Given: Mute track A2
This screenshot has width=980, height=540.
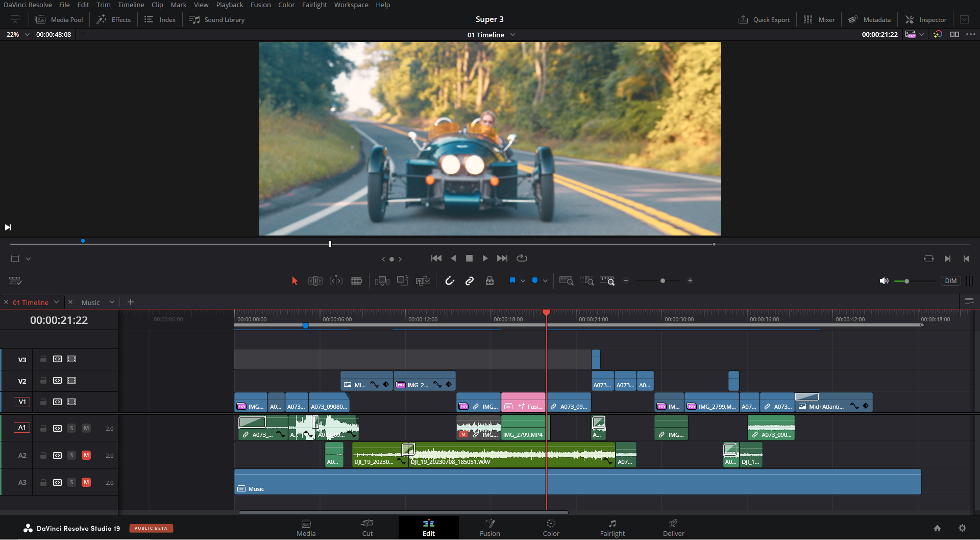Looking at the screenshot, I should (86, 455).
